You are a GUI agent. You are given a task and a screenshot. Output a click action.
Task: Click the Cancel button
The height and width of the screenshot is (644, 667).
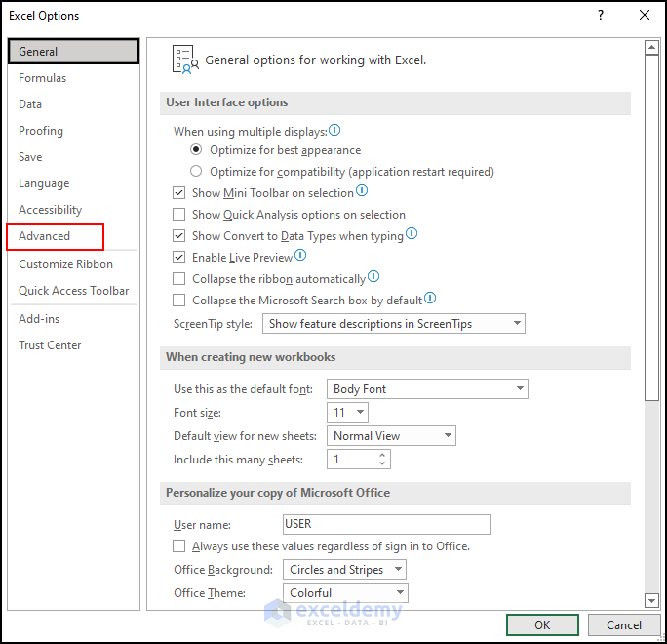[624, 624]
